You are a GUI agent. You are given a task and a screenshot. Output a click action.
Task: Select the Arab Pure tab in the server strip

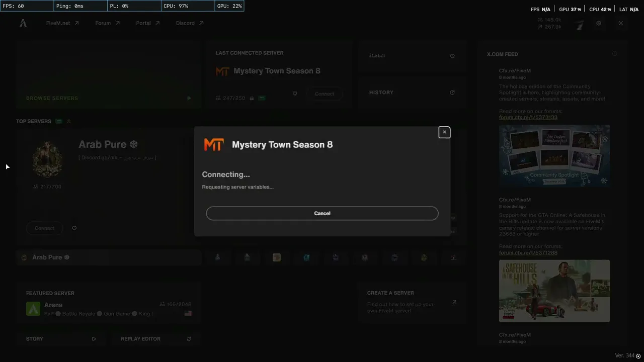109,257
